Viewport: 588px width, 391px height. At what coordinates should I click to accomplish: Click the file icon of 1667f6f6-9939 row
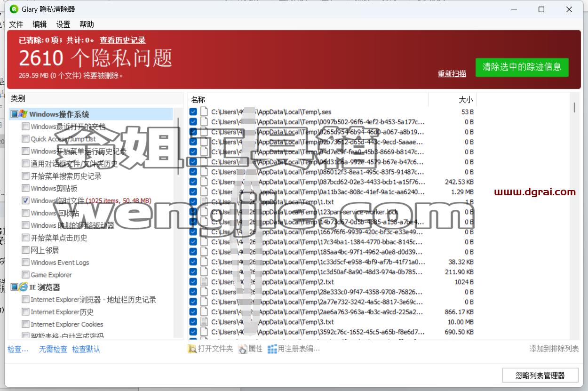(x=204, y=232)
